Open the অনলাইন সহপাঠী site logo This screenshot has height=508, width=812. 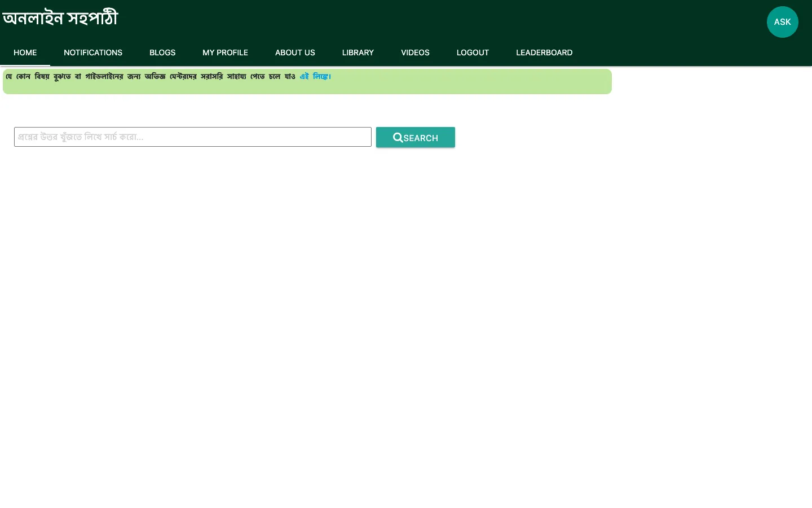(60, 18)
